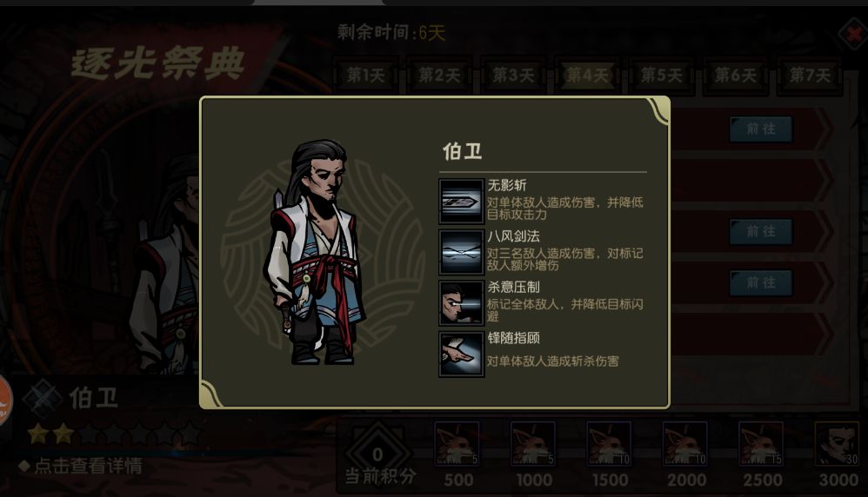Switch to the 第7天 tab
Screen dimensions: 868x497
click(x=810, y=76)
